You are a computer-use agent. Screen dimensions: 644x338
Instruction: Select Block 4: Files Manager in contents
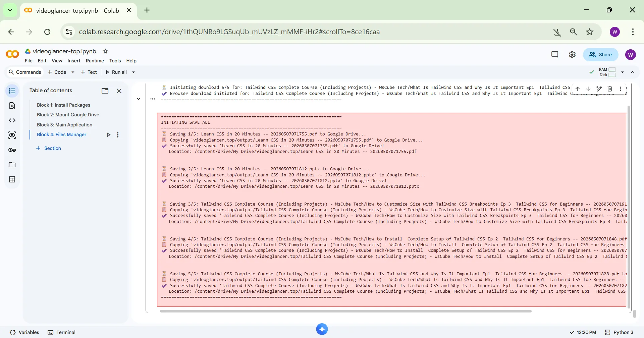tap(61, 134)
